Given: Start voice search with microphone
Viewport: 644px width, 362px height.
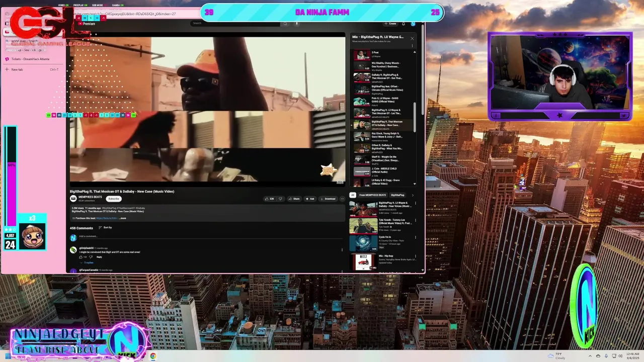Looking at the screenshot, I should coord(296,23).
